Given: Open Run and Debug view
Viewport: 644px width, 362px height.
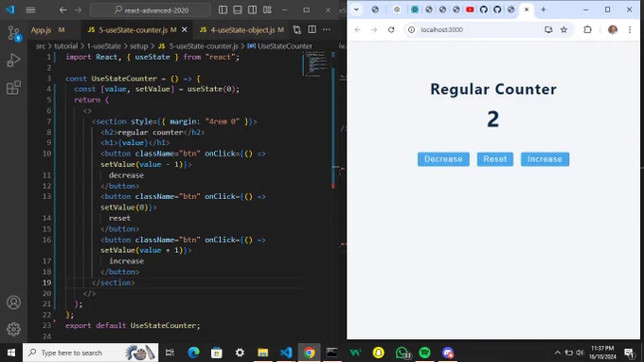Looking at the screenshot, I should tap(13, 61).
